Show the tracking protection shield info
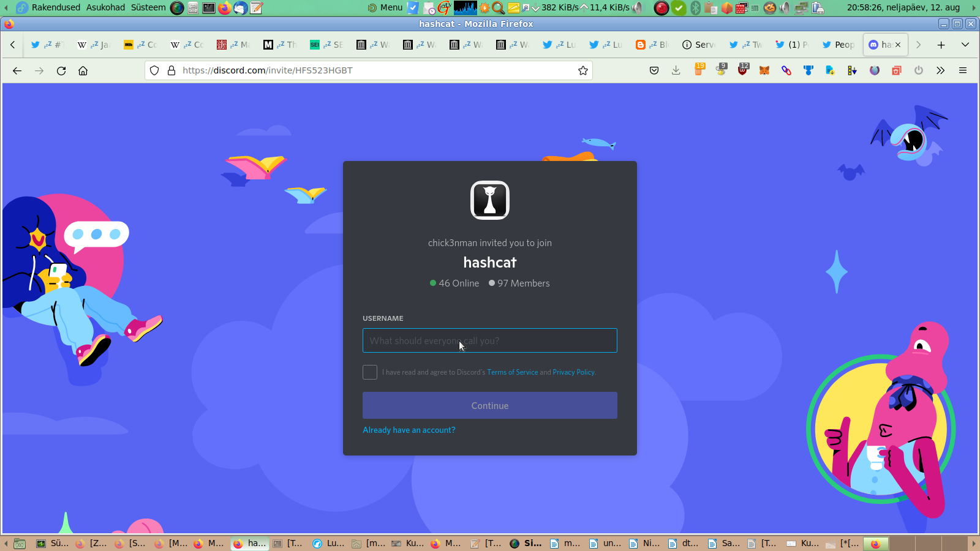The height and width of the screenshot is (551, 980). pos(154,70)
